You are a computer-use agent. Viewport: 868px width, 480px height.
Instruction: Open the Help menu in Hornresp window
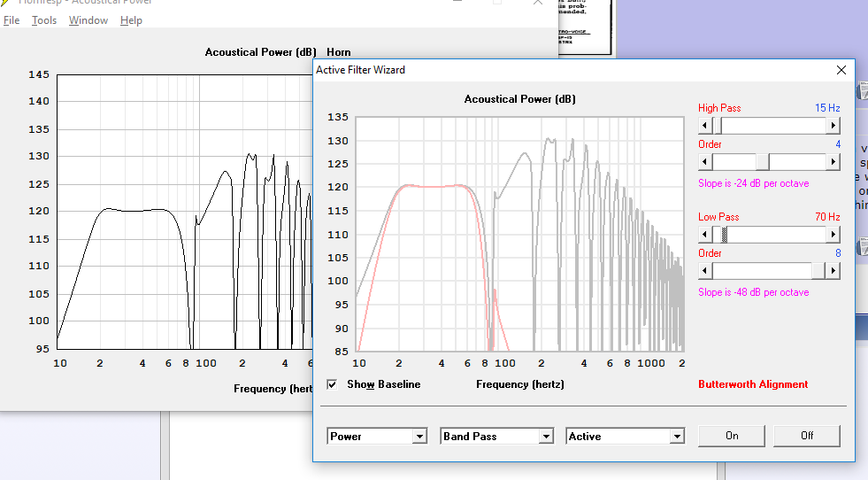131,20
